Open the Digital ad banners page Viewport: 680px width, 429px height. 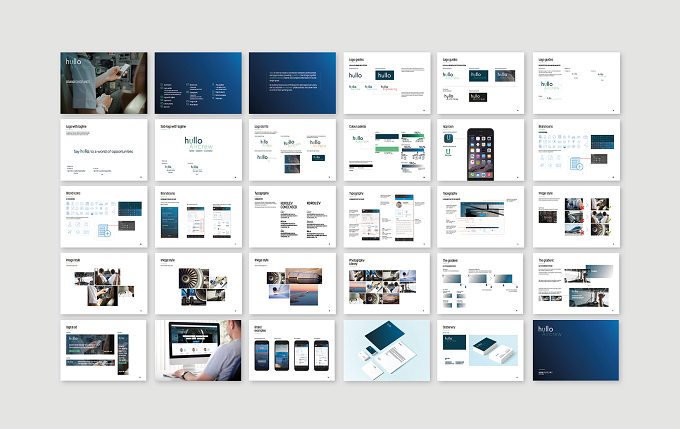tap(104, 350)
